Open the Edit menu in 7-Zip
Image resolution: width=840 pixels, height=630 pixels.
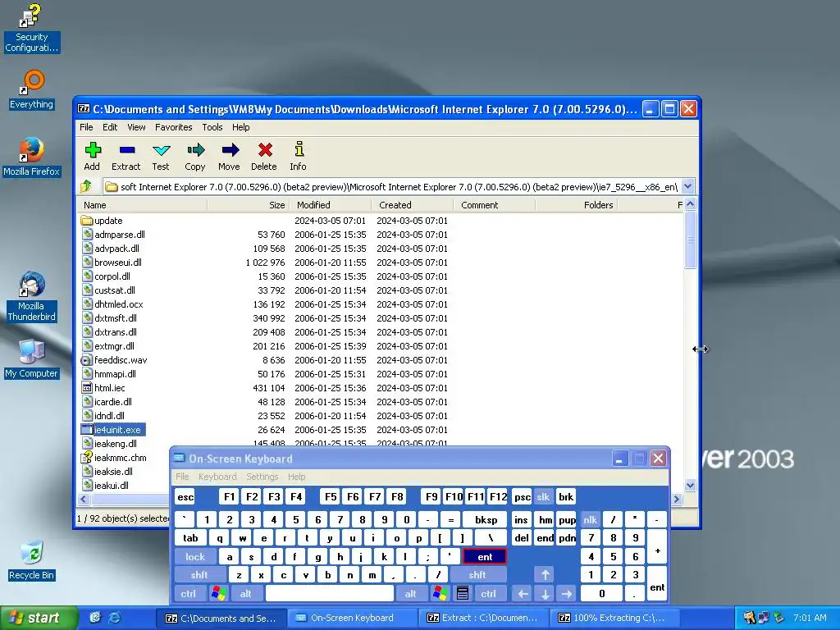(110, 127)
